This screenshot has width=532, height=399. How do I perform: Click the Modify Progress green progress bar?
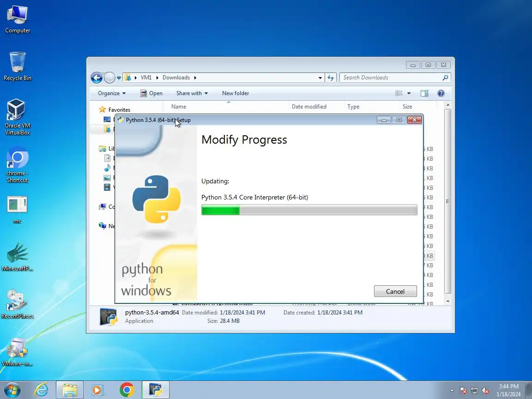tap(309, 210)
